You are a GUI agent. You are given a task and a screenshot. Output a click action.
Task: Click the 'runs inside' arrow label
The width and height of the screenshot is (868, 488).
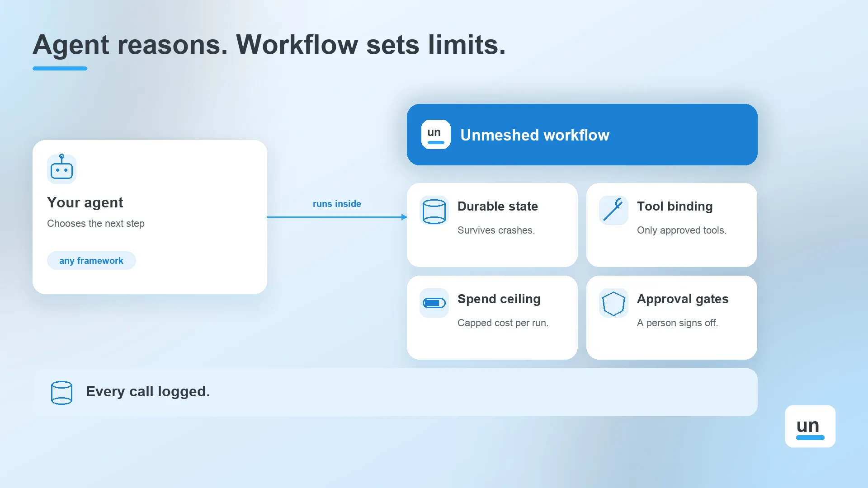click(337, 204)
